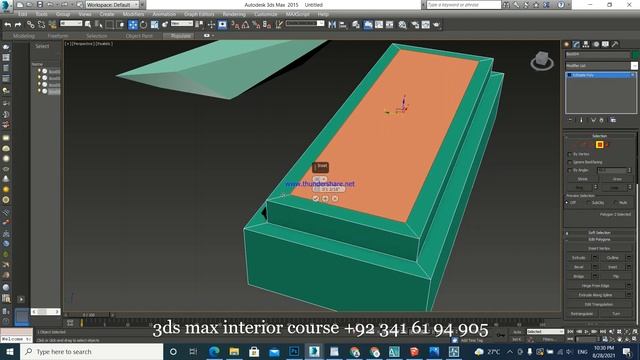Screen dimensions: 640x360
Task: Open the Create tab in command panel
Action: point(567,44)
